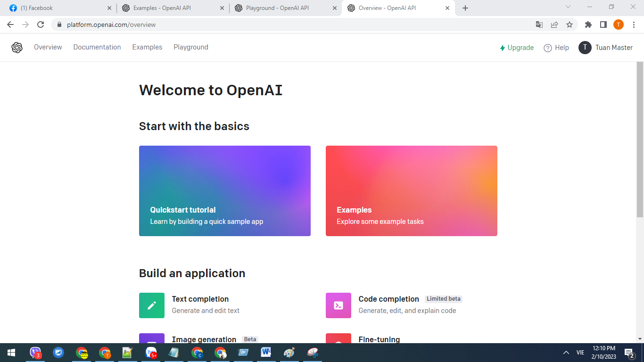This screenshot has width=644, height=362.
Task: Click the OpenAI logo in the page header
Action: click(x=17, y=47)
